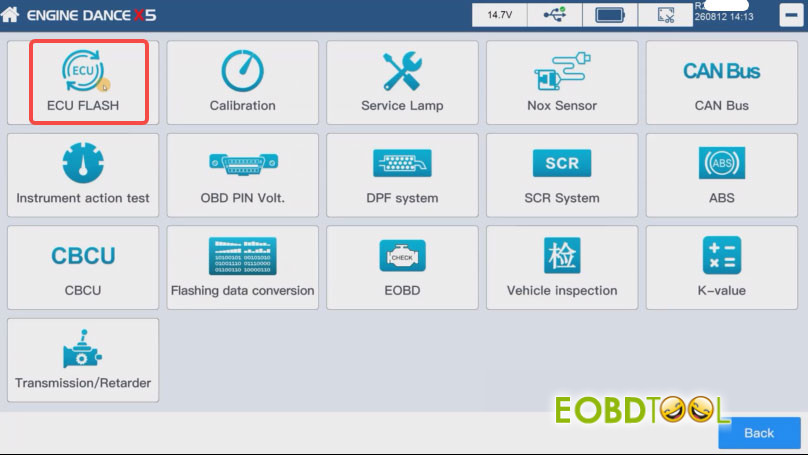Open OBD PIN Volt. connector tile
The height and width of the screenshot is (455, 808).
(x=243, y=175)
